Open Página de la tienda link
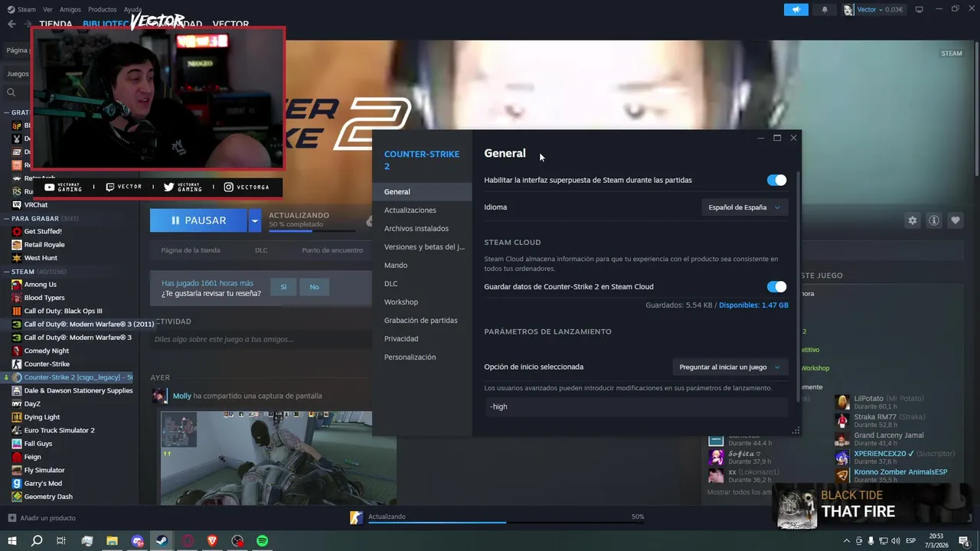This screenshot has height=551, width=980. click(x=191, y=250)
